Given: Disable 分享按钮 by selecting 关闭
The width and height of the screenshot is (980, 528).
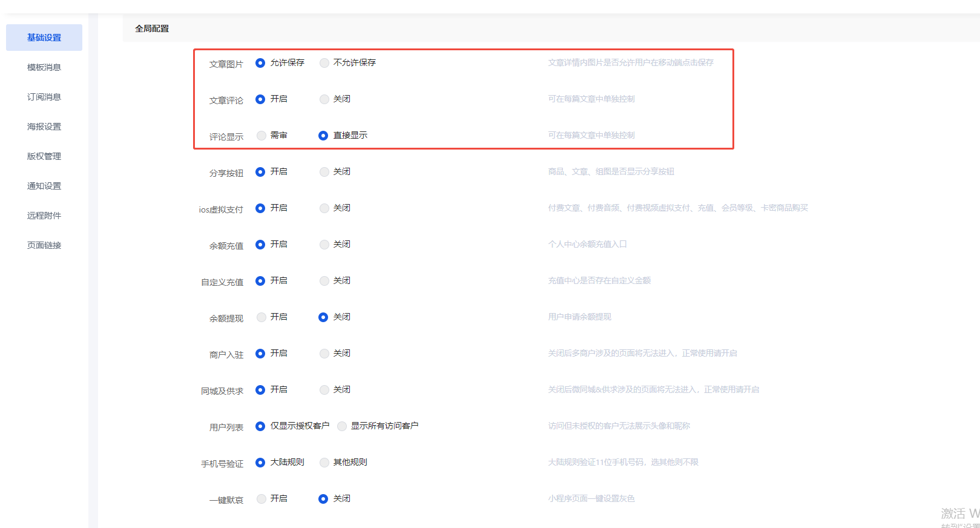Looking at the screenshot, I should pos(324,172).
